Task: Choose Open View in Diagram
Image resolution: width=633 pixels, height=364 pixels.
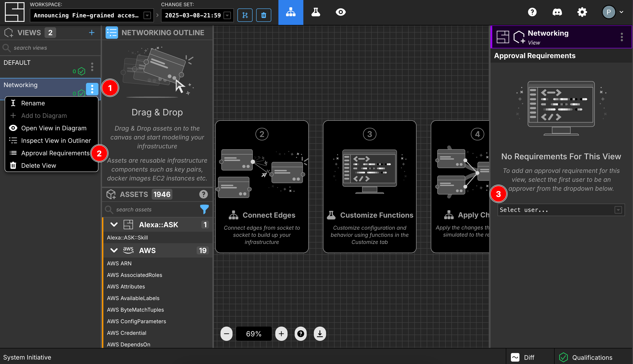Action: pyautogui.click(x=51, y=128)
